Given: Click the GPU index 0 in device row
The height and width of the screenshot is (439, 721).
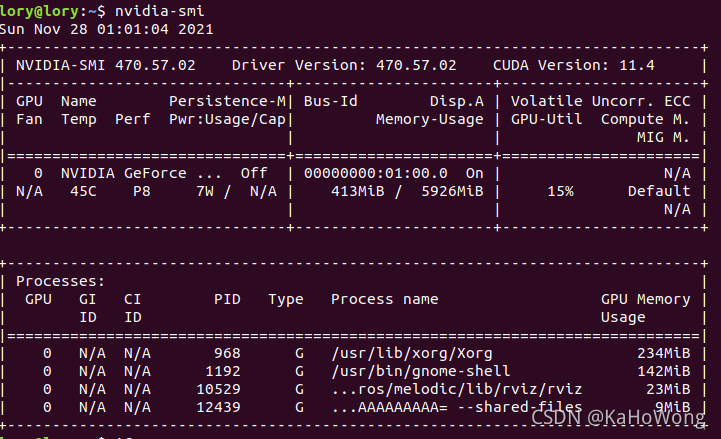Looking at the screenshot, I should (38, 173).
